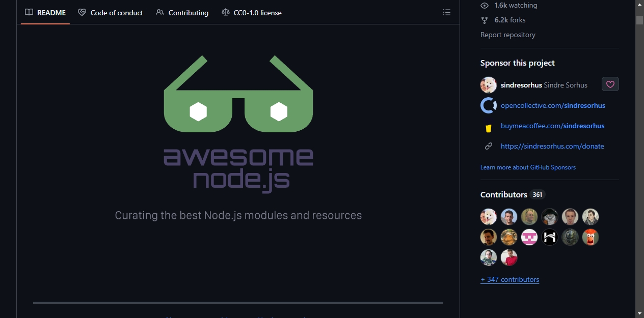
Task: Open the 6.2k forks link
Action: (x=510, y=20)
